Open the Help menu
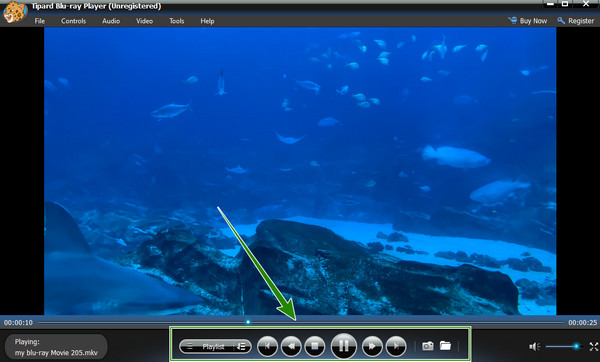This screenshot has height=362, width=600. (x=207, y=21)
